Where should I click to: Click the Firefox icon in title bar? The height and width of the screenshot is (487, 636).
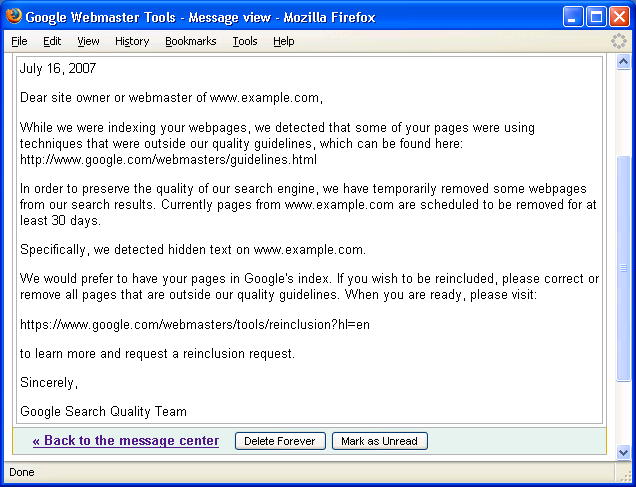13,17
